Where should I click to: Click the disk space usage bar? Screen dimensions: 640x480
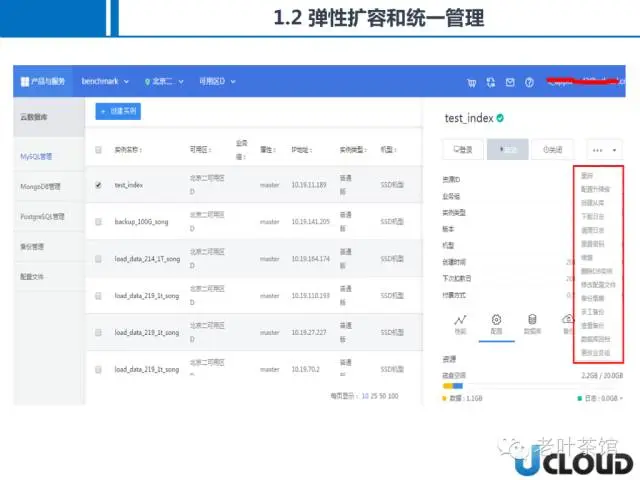coord(532,386)
